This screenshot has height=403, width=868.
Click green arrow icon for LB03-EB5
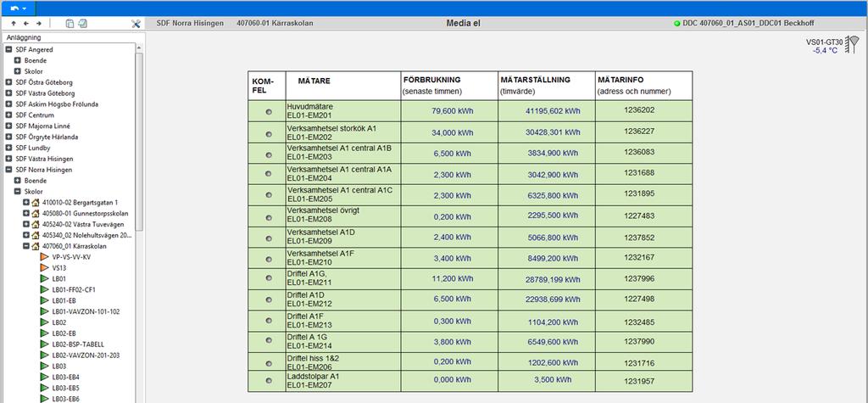tap(44, 388)
